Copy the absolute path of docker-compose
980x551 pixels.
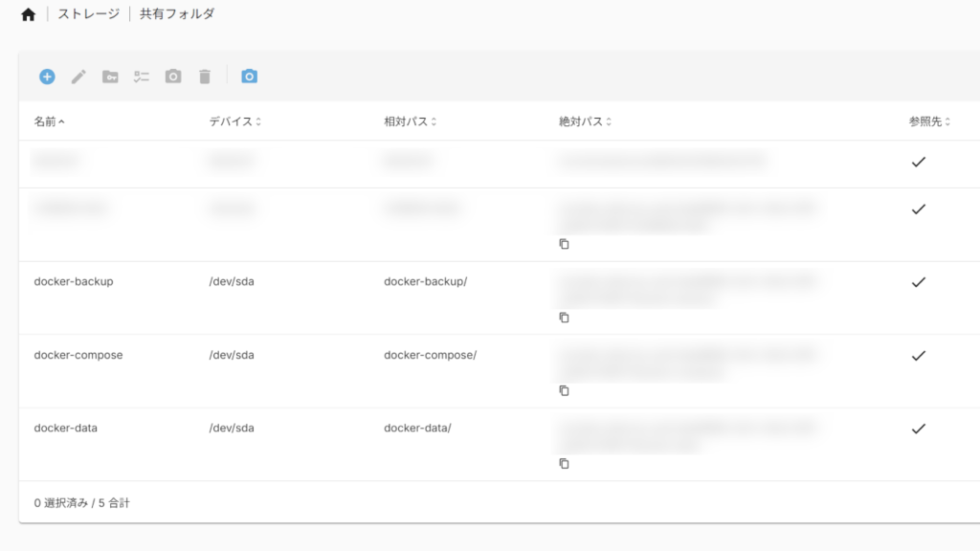[x=564, y=390]
